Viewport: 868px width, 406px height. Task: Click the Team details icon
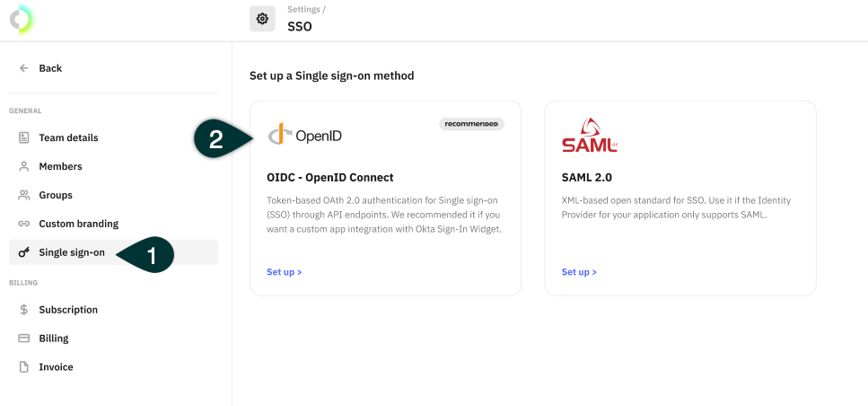[24, 137]
